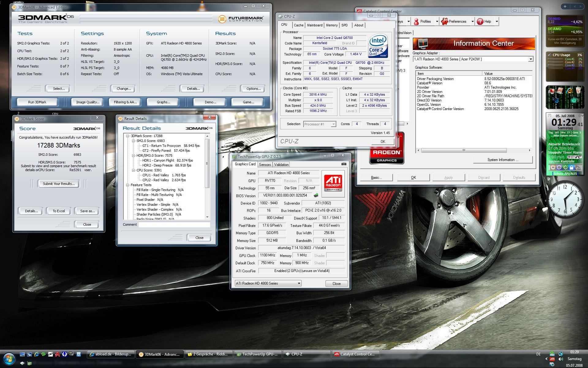This screenshot has width=588, height=368.
Task: Click the GPU-Z screenshot camera icon
Action: point(344,164)
